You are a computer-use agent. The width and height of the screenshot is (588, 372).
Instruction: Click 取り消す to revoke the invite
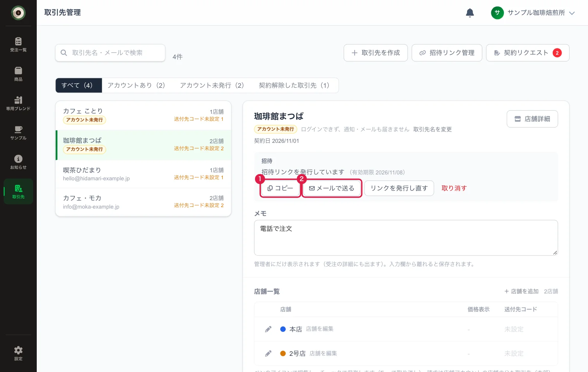[454, 188]
